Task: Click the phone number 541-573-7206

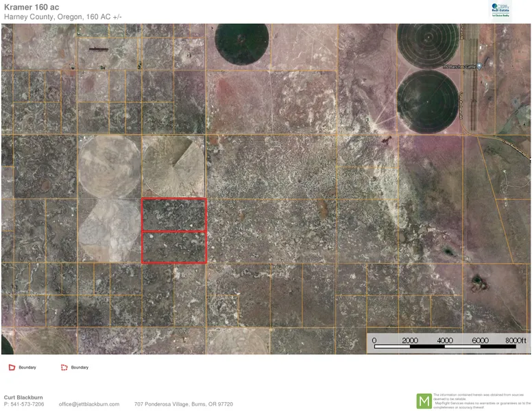Action: [x=27, y=404]
